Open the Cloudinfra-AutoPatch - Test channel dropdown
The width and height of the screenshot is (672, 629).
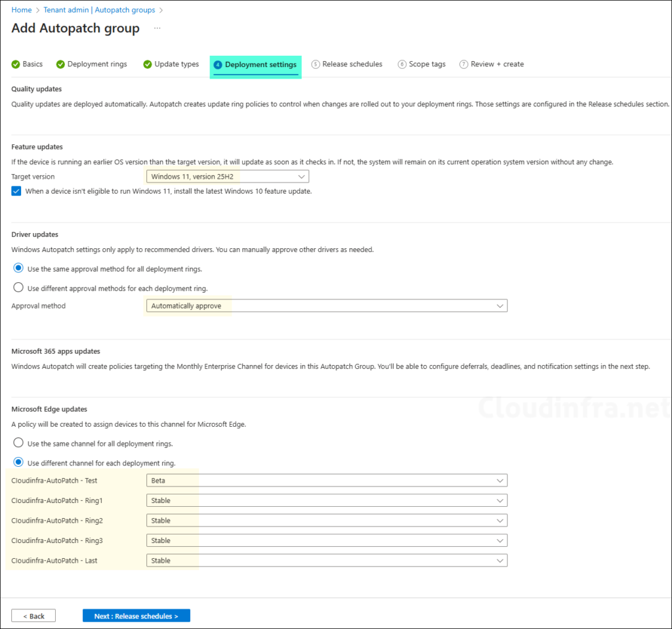(326, 481)
